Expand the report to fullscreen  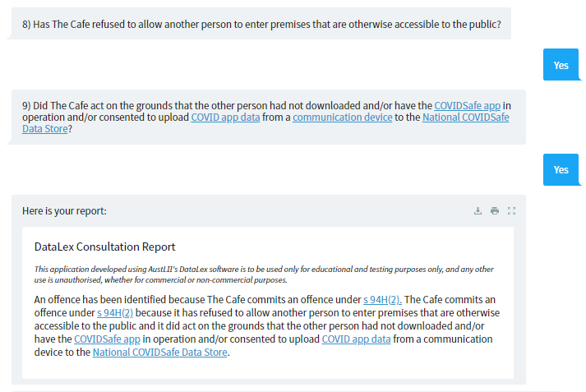512,210
